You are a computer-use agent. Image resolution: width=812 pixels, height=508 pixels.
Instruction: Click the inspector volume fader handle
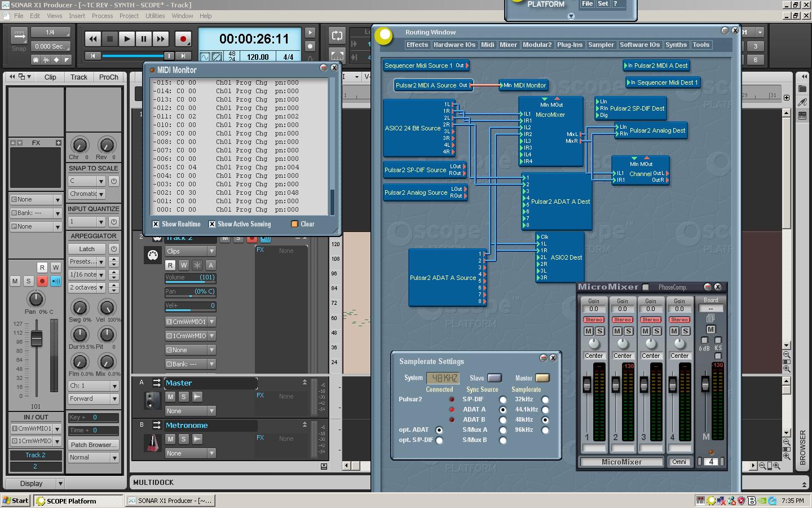tap(37, 339)
